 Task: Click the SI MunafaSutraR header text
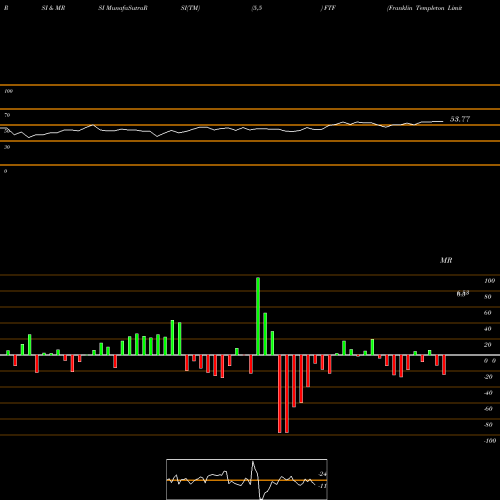coord(123,8)
